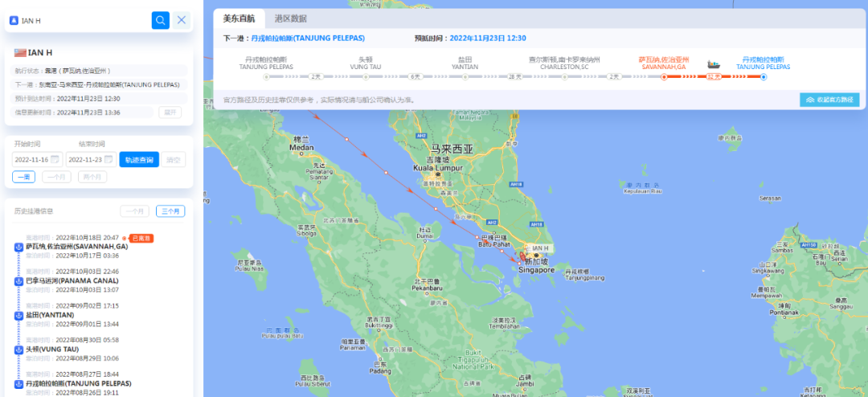
Task: Expand vessel info with 展开 button
Action: tap(170, 113)
